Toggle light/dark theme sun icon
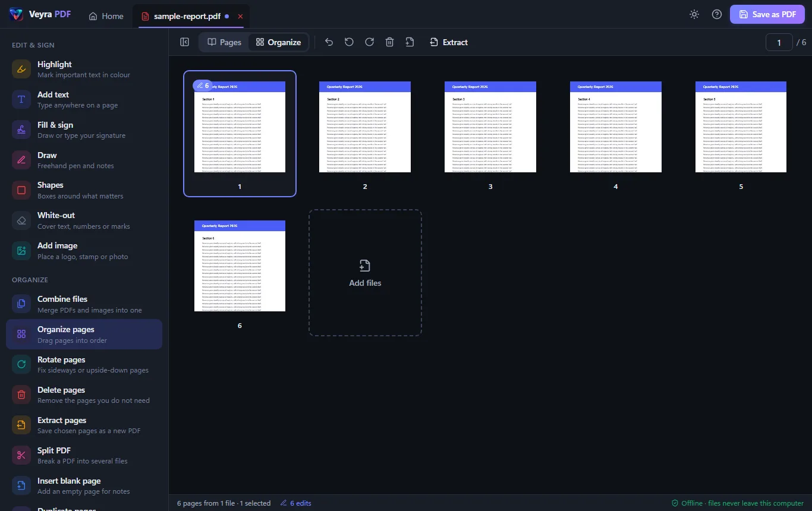Viewport: 812px width, 511px height. 694,15
